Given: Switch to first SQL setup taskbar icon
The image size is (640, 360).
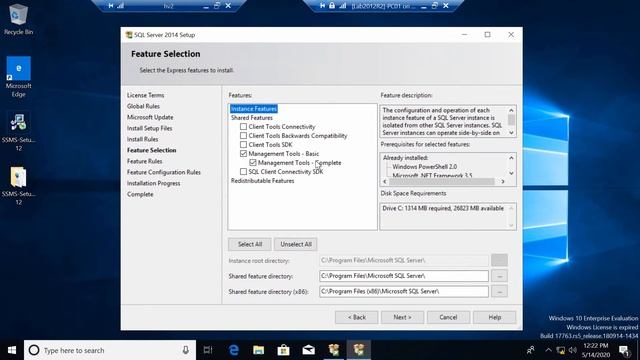Looking at the screenshot, I should (x=334, y=350).
